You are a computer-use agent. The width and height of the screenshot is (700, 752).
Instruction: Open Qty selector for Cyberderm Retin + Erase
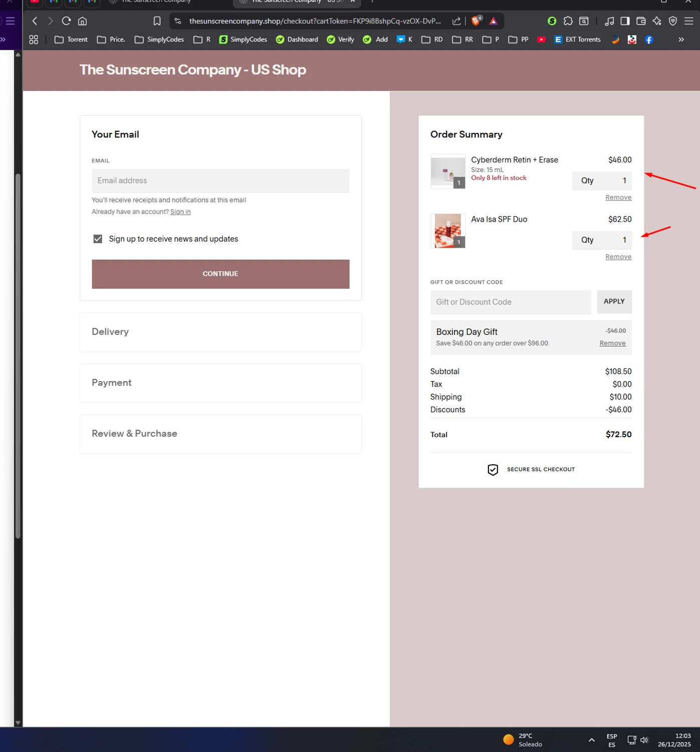pos(602,180)
